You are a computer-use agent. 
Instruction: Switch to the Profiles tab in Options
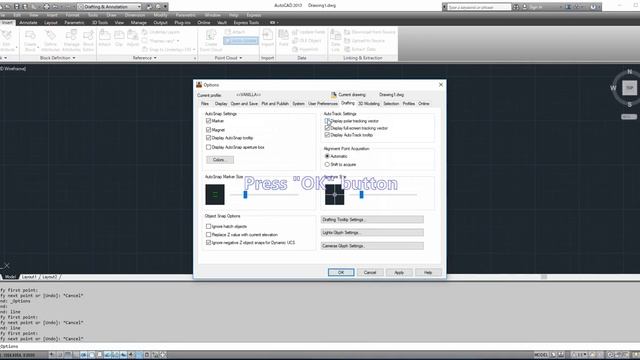click(409, 104)
